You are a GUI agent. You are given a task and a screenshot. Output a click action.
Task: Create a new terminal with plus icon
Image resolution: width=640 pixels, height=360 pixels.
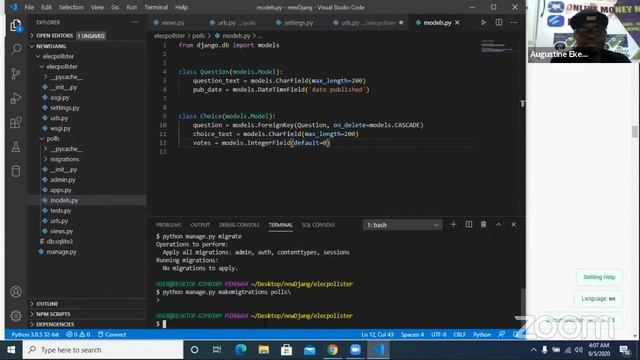coord(453,224)
